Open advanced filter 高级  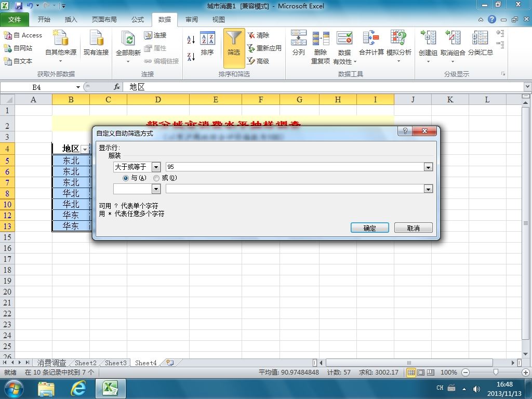click(x=259, y=61)
